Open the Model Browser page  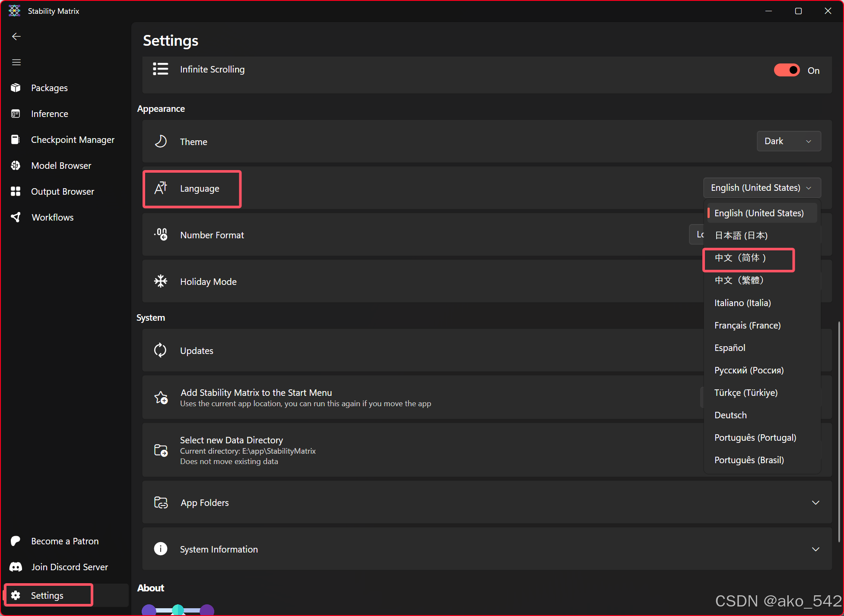66,166
